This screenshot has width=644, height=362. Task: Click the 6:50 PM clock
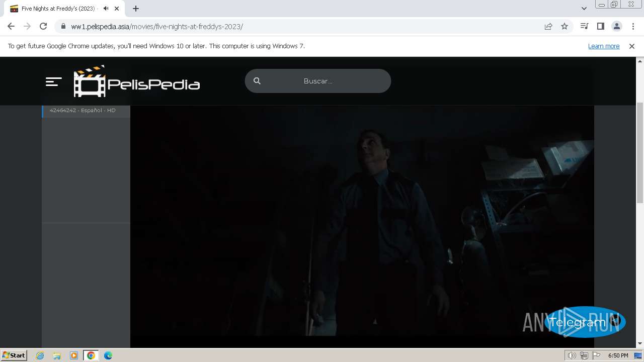(x=618, y=355)
